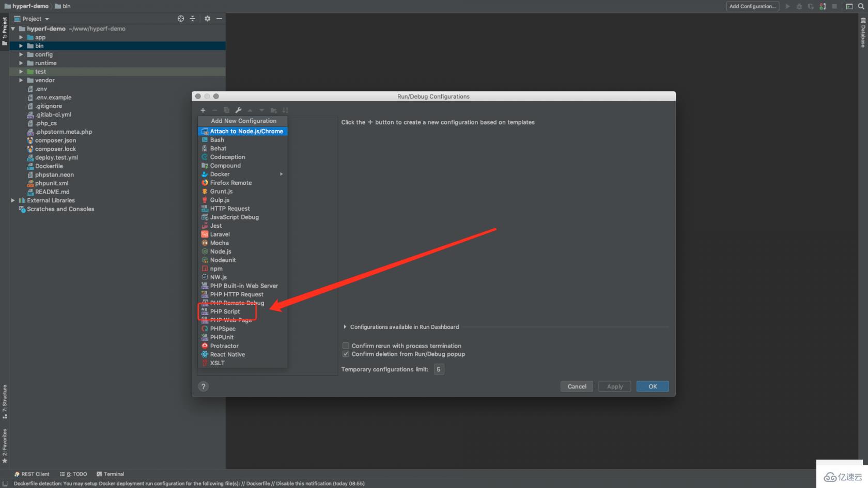Click the sort configurations icon
The image size is (868, 488).
click(x=285, y=110)
